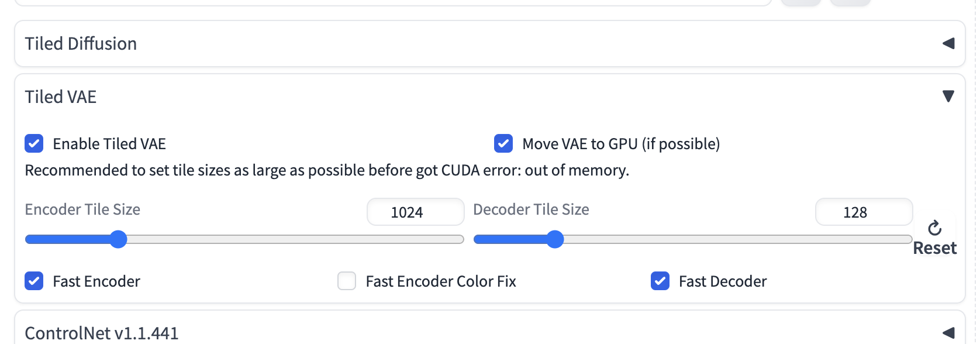Image resolution: width=980 pixels, height=344 pixels.
Task: Click the Reset tile sizes icon
Action: coord(934,228)
